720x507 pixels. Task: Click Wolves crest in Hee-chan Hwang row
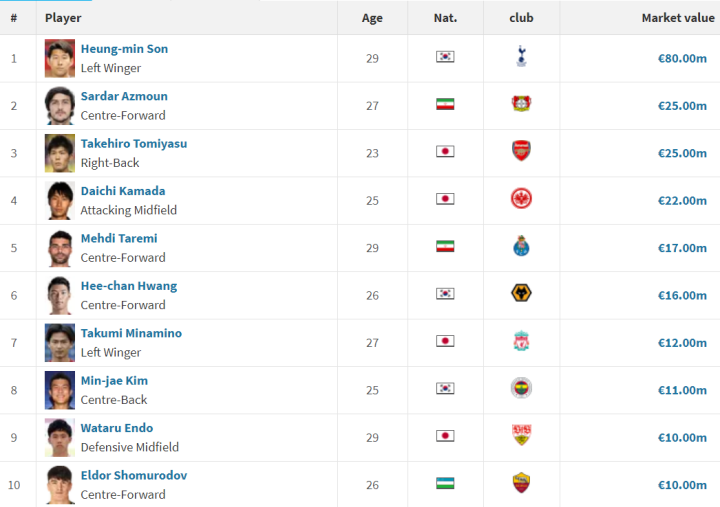pyautogui.click(x=521, y=294)
